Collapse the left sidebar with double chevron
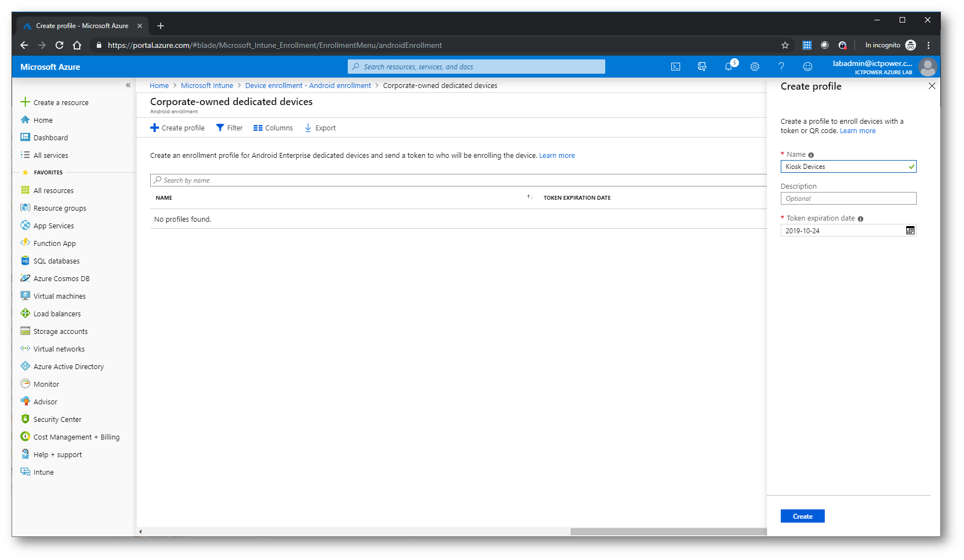Viewport: 964px width, 560px height. point(128,85)
